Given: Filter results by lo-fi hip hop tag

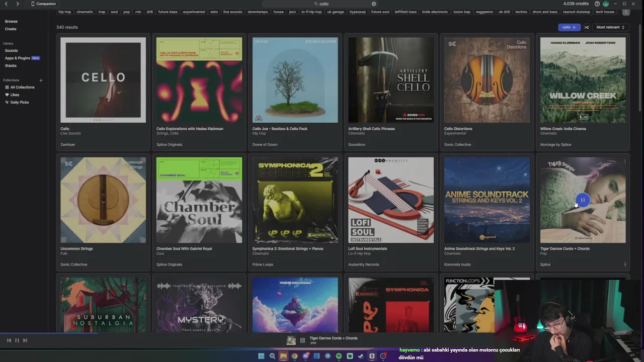Looking at the screenshot, I should tap(311, 12).
